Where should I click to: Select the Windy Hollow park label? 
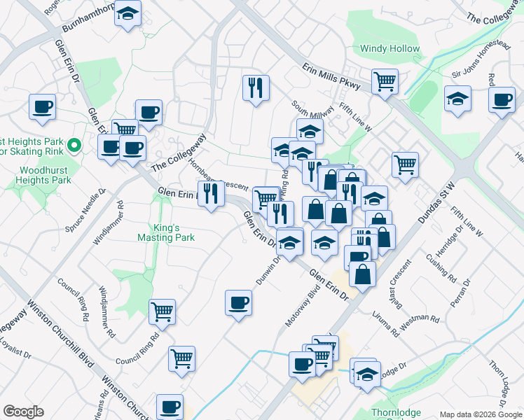tap(389, 49)
